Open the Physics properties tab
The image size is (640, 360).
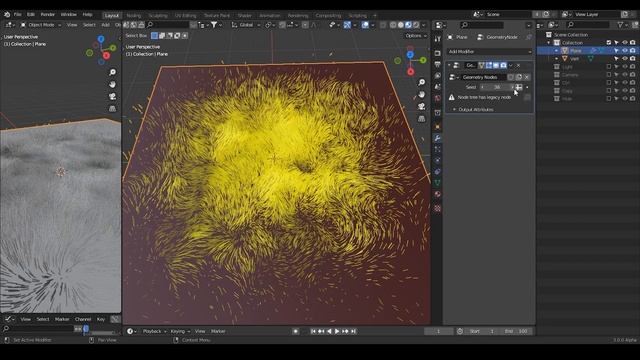coord(438,160)
